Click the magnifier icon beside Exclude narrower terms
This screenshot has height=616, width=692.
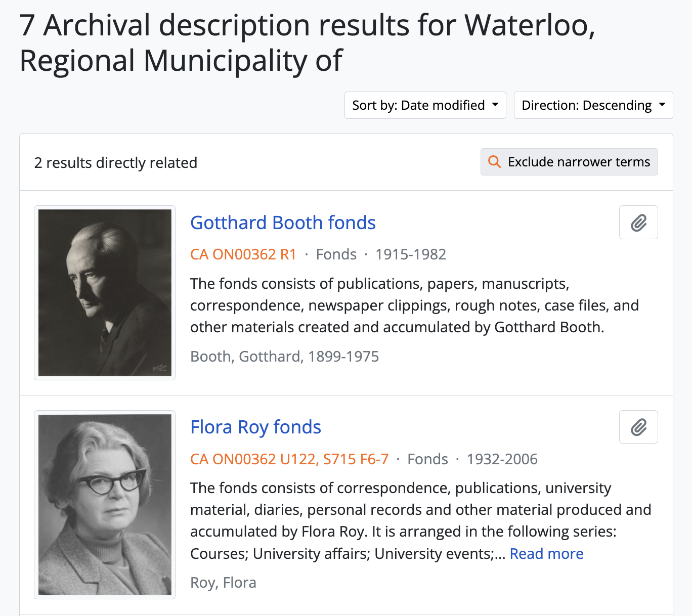click(x=494, y=162)
